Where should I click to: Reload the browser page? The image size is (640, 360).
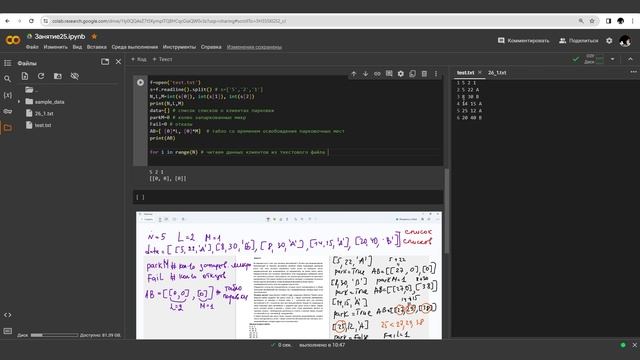point(31,21)
